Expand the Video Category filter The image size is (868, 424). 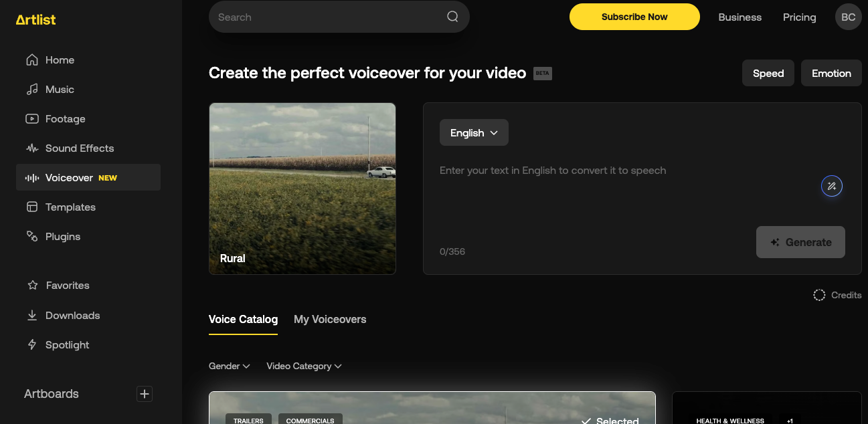tap(304, 366)
